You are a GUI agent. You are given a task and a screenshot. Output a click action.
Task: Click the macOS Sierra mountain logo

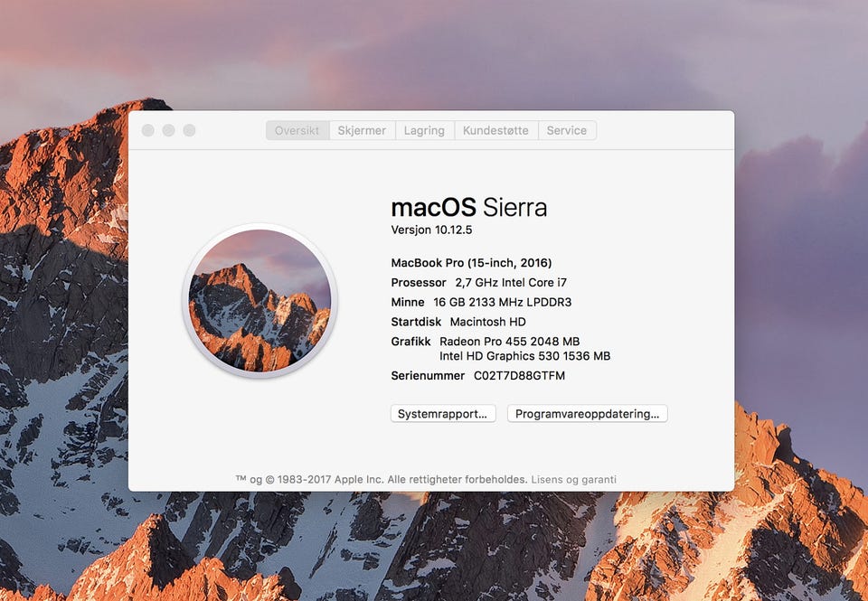point(259,300)
